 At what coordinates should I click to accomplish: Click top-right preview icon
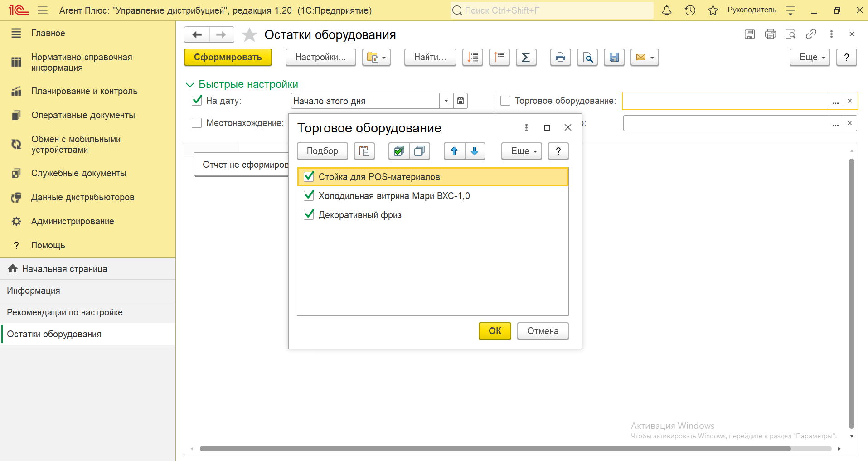point(790,34)
